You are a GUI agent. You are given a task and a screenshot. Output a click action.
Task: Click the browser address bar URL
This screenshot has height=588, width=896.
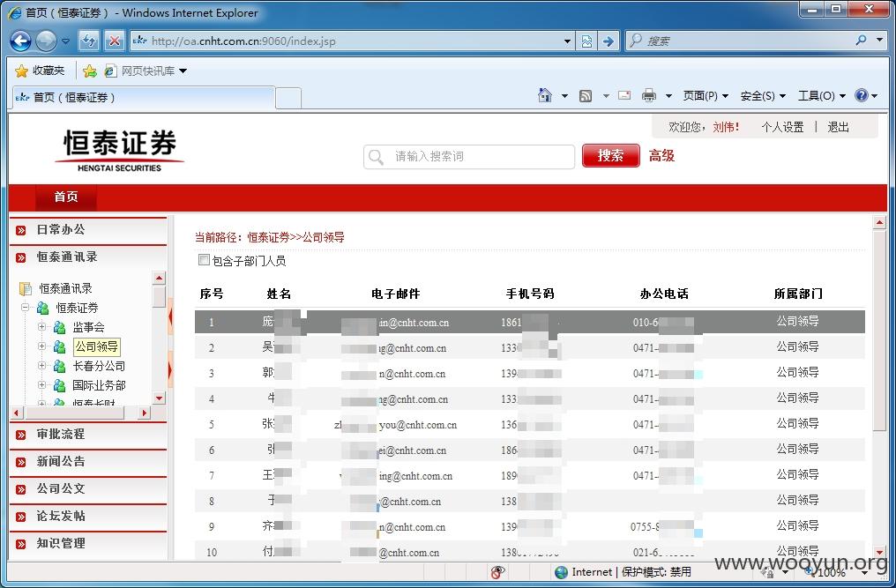point(243,41)
